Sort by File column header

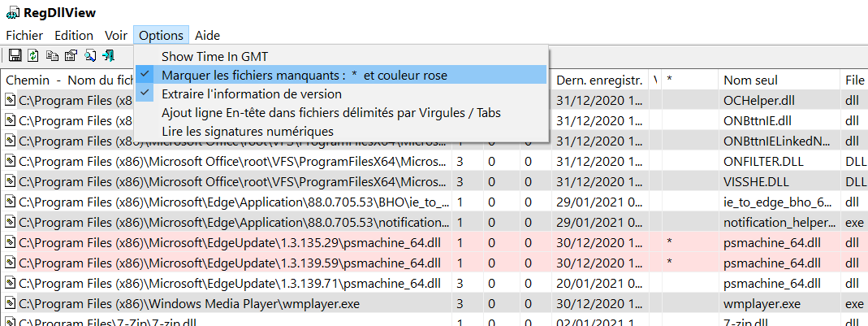[x=854, y=80]
